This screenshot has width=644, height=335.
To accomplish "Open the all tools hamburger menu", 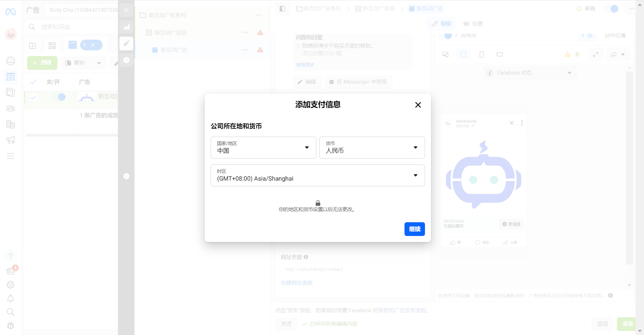I will 10,156.
